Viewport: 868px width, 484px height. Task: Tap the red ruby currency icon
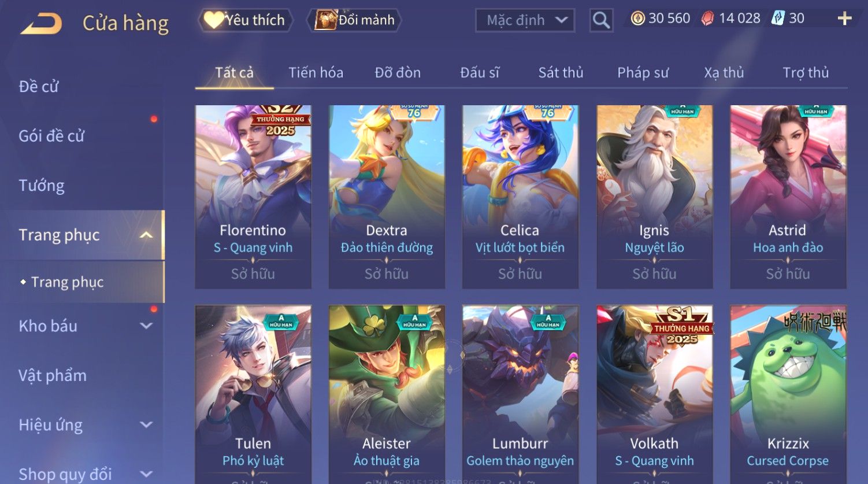(x=707, y=19)
